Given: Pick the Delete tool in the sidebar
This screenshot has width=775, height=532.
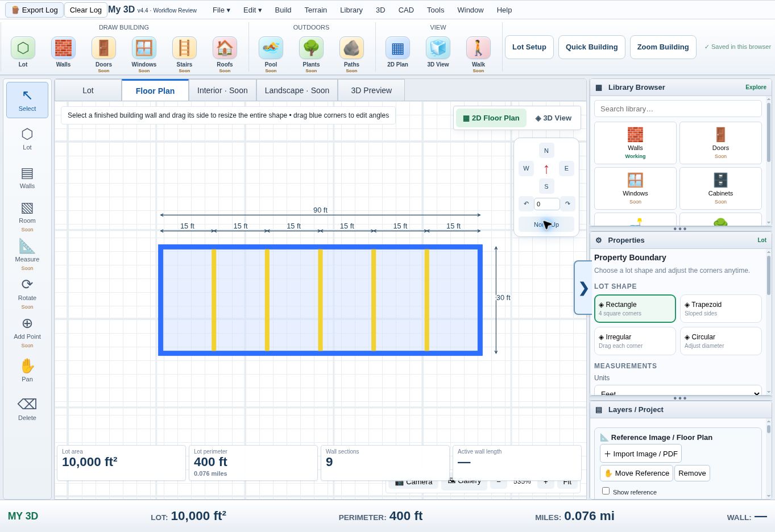Looking at the screenshot, I should pos(27,409).
